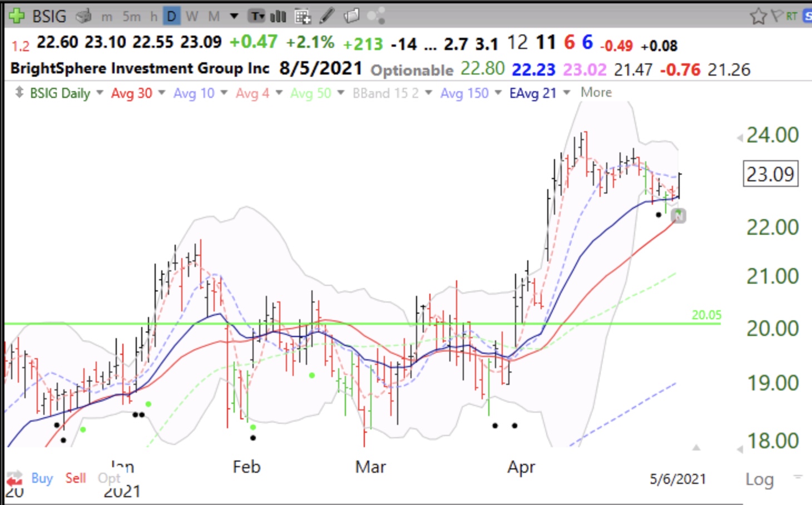Select the Daily 'D' timeframe

(171, 17)
